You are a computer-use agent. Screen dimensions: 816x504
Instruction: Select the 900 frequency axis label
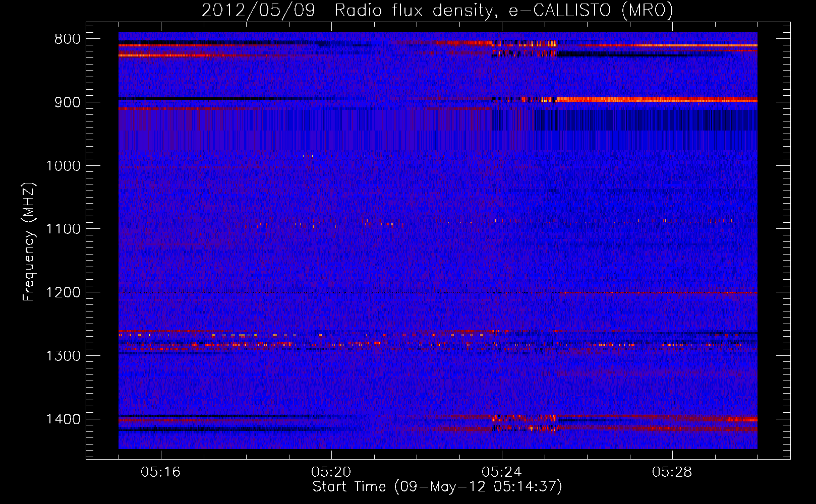(67, 102)
